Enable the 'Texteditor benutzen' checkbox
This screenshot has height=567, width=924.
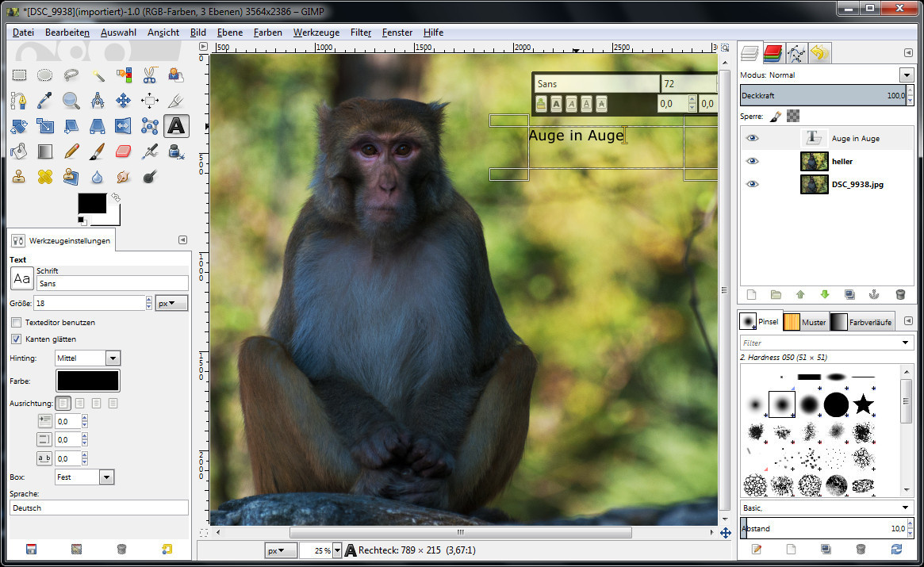(x=17, y=323)
